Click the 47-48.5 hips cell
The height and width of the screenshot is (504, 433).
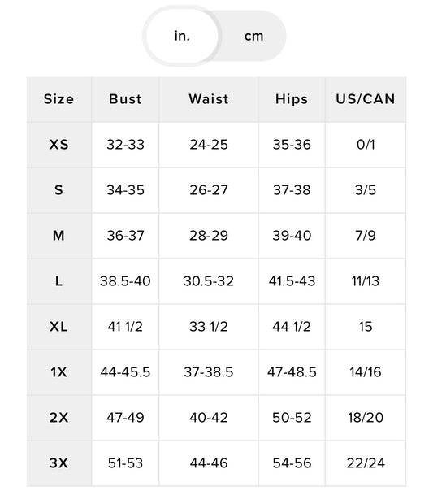292,372
